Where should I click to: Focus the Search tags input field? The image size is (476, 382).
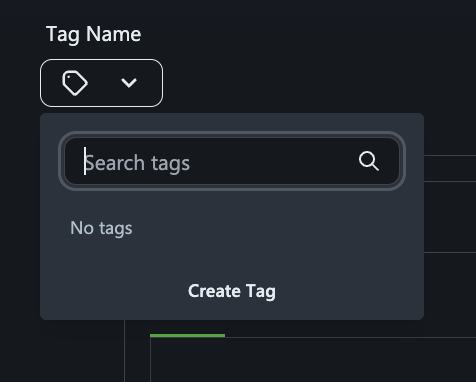[232, 161]
